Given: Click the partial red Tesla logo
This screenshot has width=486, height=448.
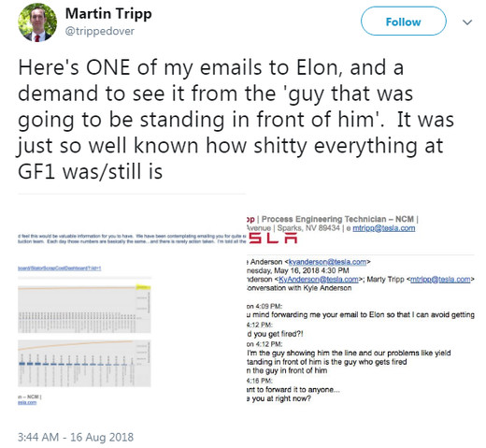Looking at the screenshot, I should tap(273, 238).
